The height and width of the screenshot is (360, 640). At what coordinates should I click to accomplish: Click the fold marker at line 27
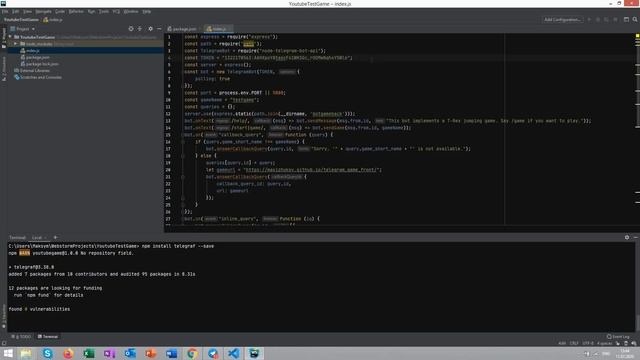pyautogui.click(x=182, y=219)
